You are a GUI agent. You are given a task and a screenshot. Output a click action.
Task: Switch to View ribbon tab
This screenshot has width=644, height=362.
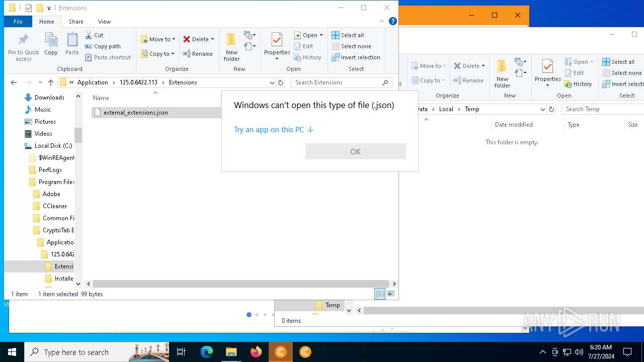pos(104,22)
